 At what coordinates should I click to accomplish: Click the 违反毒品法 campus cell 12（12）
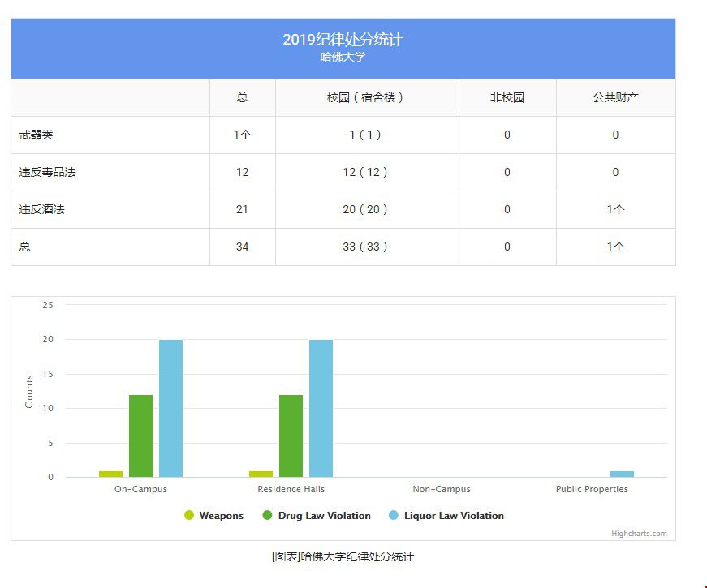pos(365,172)
